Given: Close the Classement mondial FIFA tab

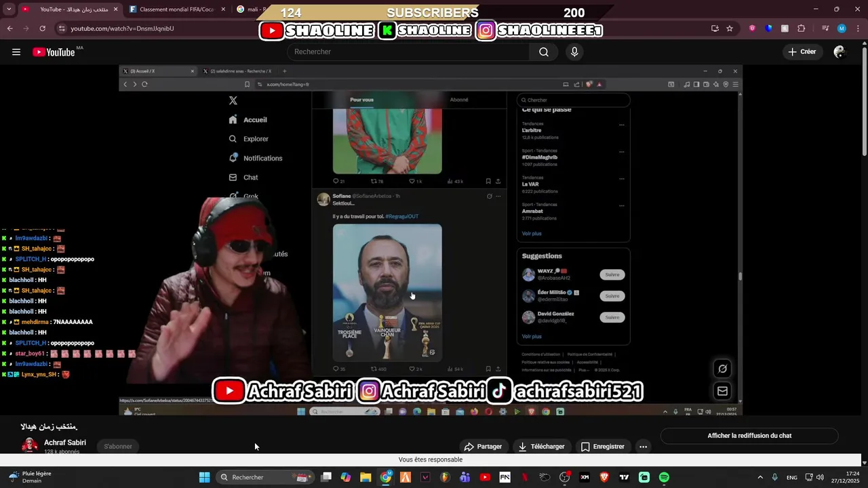Looking at the screenshot, I should coord(223,9).
